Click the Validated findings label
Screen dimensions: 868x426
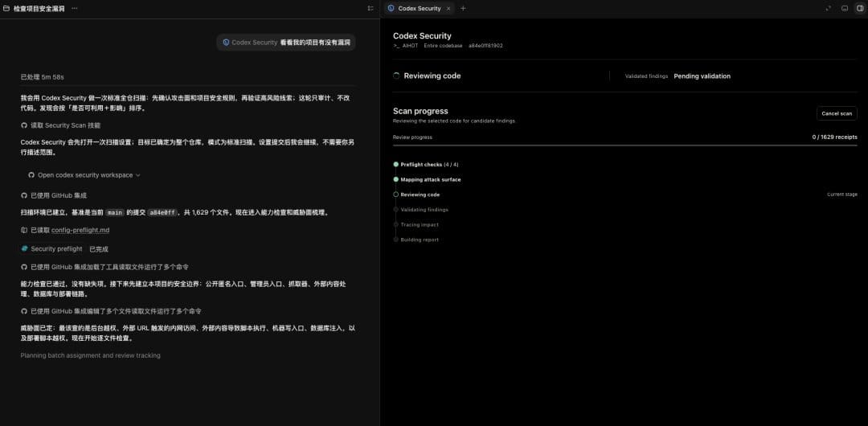[x=646, y=76]
